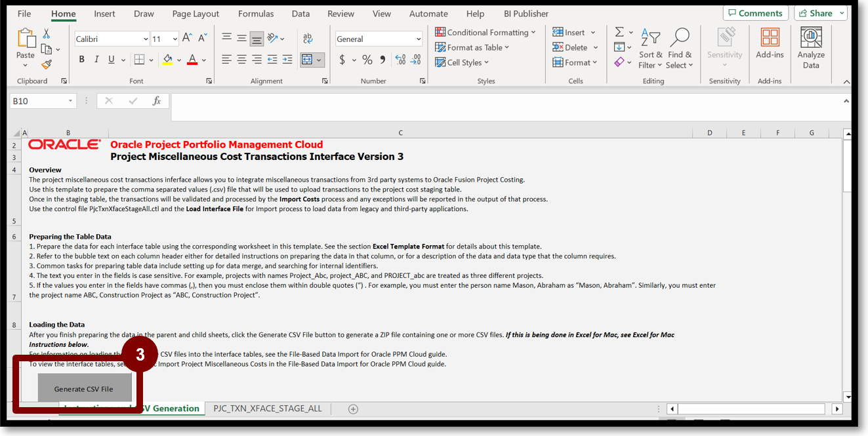The width and height of the screenshot is (868, 436).
Task: Toggle Center horizontal alignment
Action: tap(242, 60)
